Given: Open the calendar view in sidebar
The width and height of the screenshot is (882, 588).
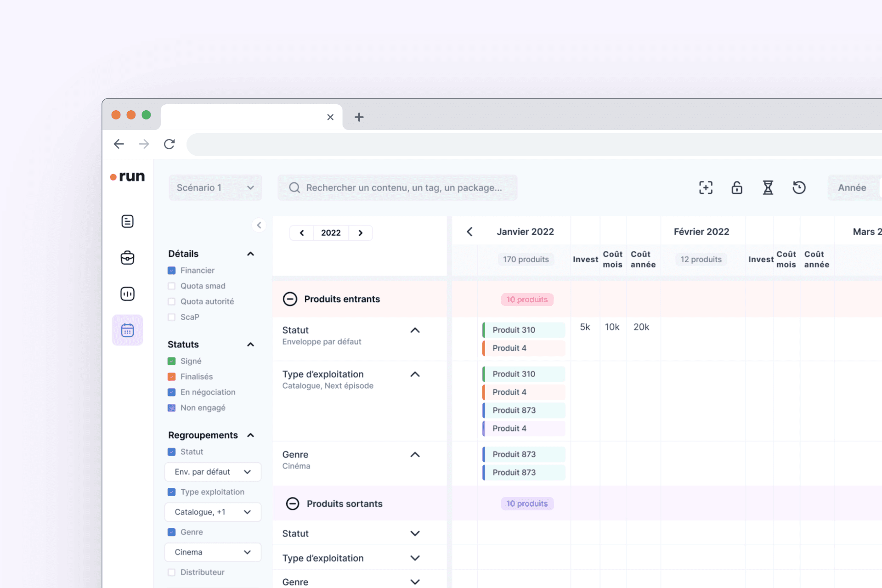Looking at the screenshot, I should click(127, 330).
